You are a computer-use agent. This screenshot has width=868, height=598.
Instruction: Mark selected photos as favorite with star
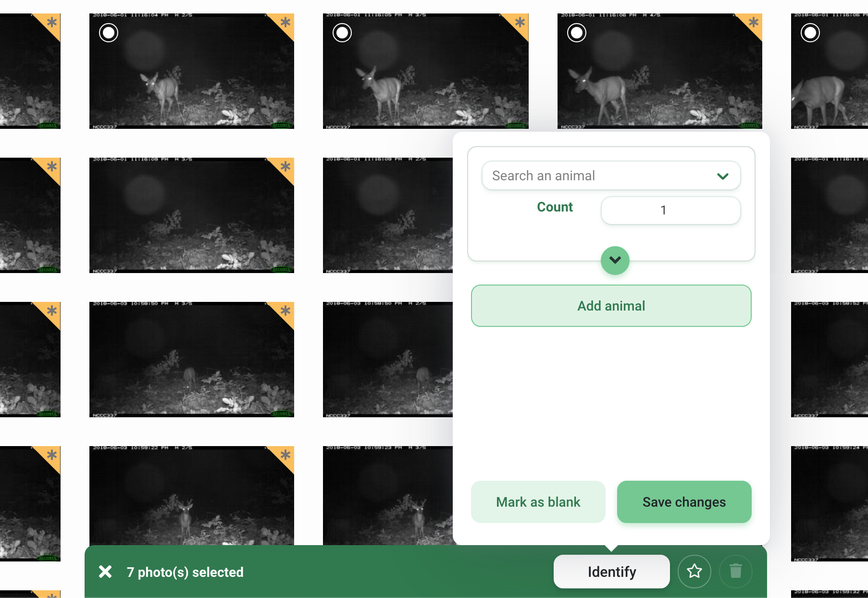pyautogui.click(x=694, y=571)
